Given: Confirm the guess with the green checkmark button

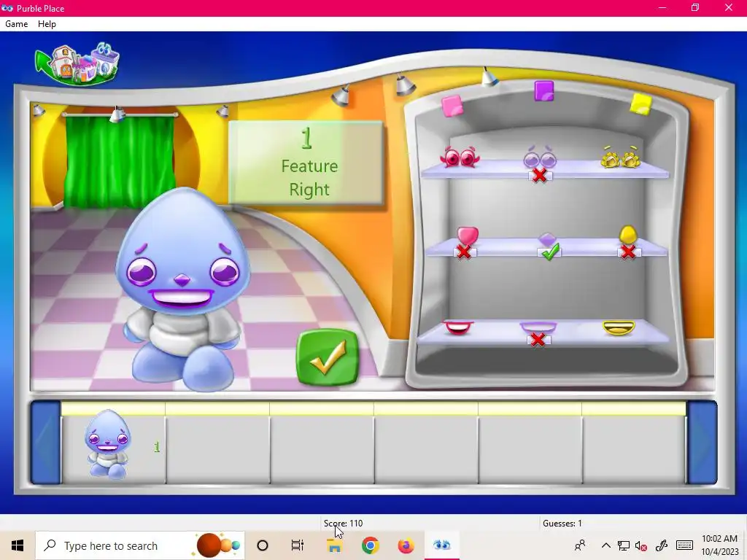Looking at the screenshot, I should [x=328, y=357].
